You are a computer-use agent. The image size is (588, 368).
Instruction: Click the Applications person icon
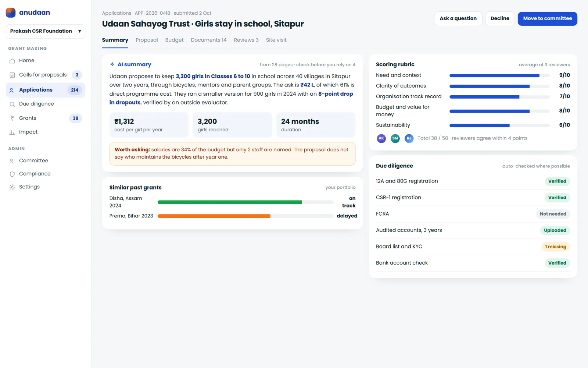point(12,90)
